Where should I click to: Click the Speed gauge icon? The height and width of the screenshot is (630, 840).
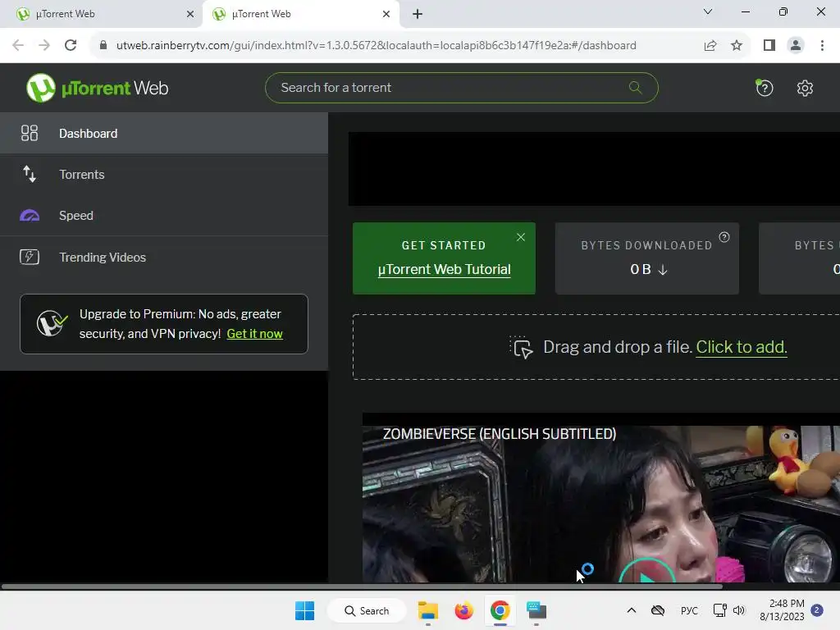coord(30,216)
